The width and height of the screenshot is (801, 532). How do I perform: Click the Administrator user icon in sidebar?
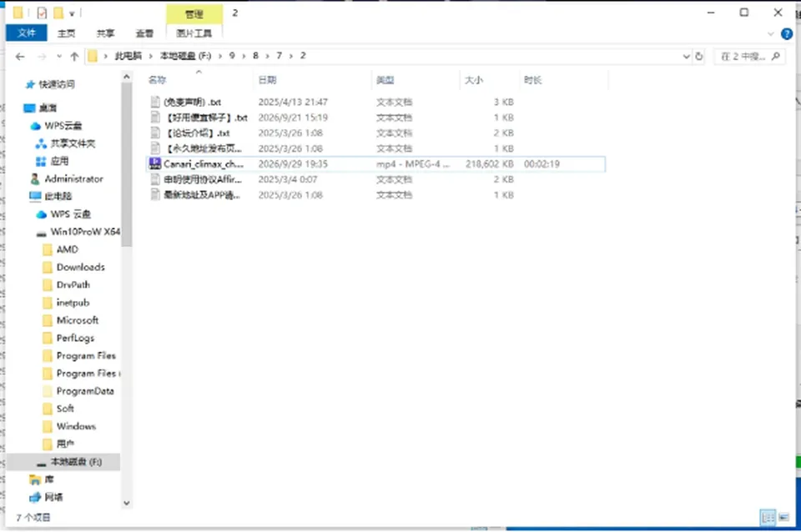pos(35,179)
